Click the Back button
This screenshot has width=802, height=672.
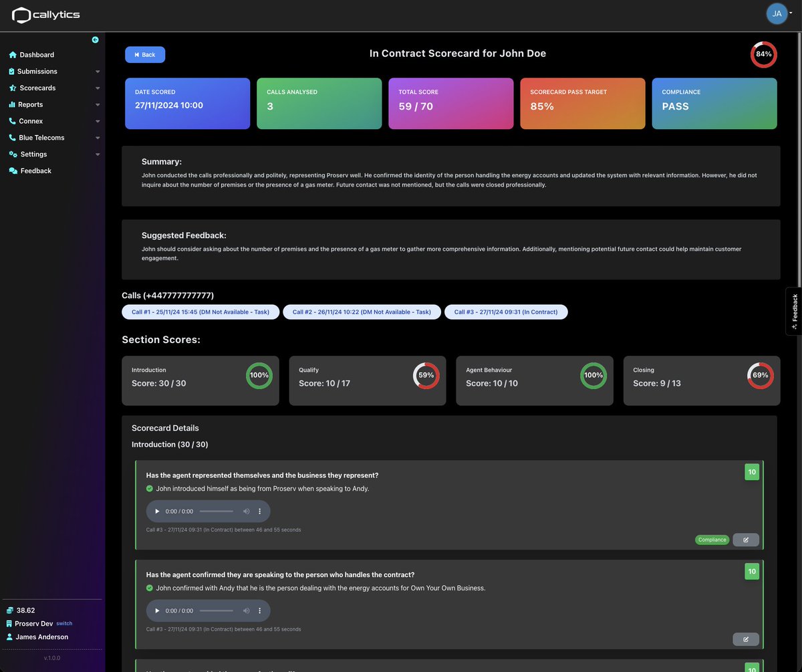(145, 55)
